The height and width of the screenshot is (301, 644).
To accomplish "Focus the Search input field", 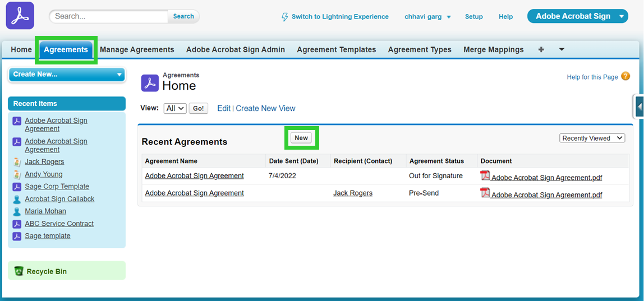I will click(109, 16).
